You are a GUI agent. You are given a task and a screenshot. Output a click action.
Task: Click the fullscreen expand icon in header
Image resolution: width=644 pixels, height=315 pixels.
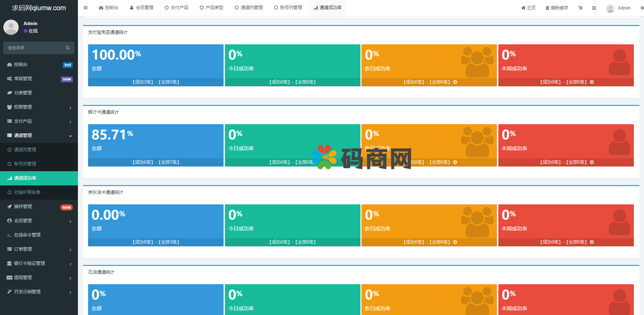(x=594, y=8)
